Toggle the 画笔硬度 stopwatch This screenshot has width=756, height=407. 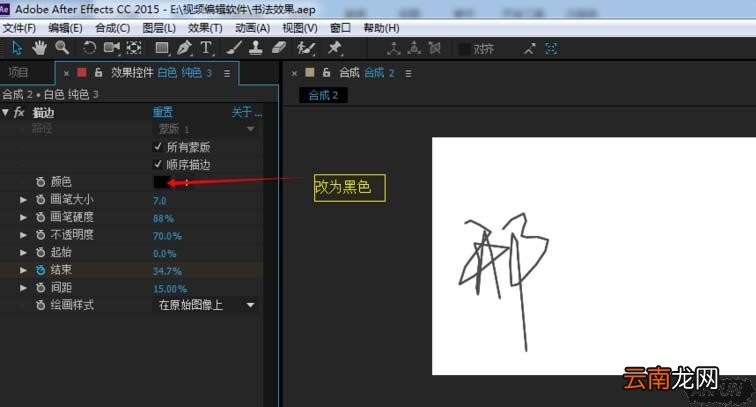point(40,217)
